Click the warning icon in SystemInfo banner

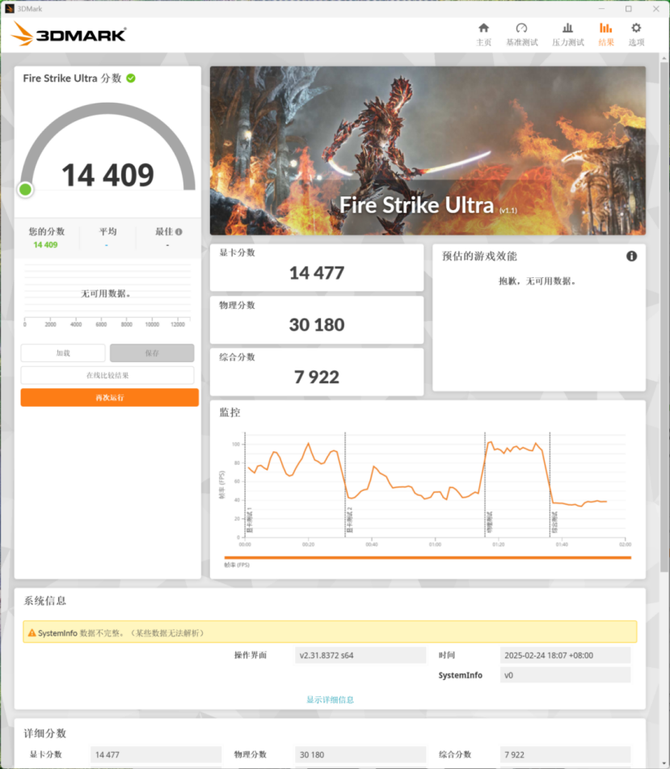tap(32, 633)
